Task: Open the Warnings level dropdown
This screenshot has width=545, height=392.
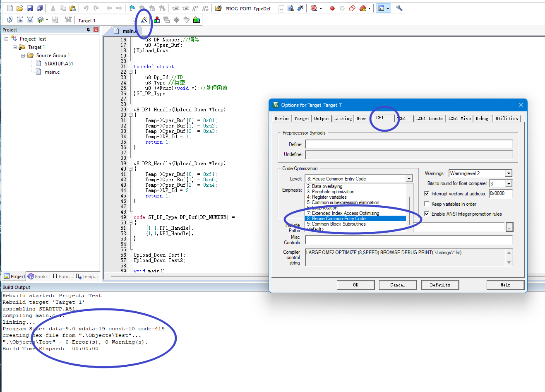Action: click(509, 173)
